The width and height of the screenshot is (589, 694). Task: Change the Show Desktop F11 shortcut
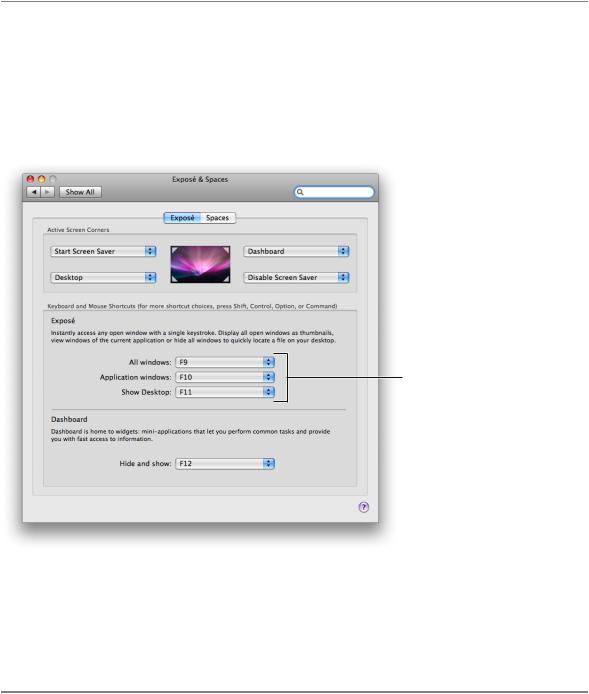coord(225,392)
